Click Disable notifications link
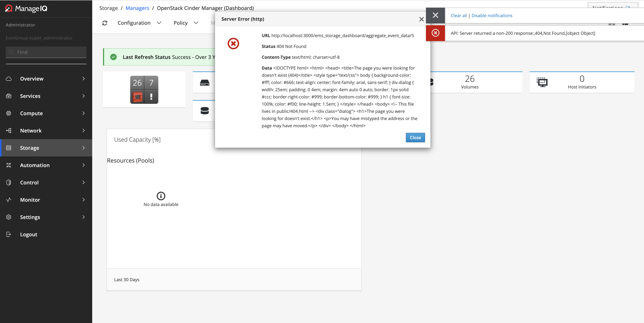644x323 pixels. [x=492, y=16]
